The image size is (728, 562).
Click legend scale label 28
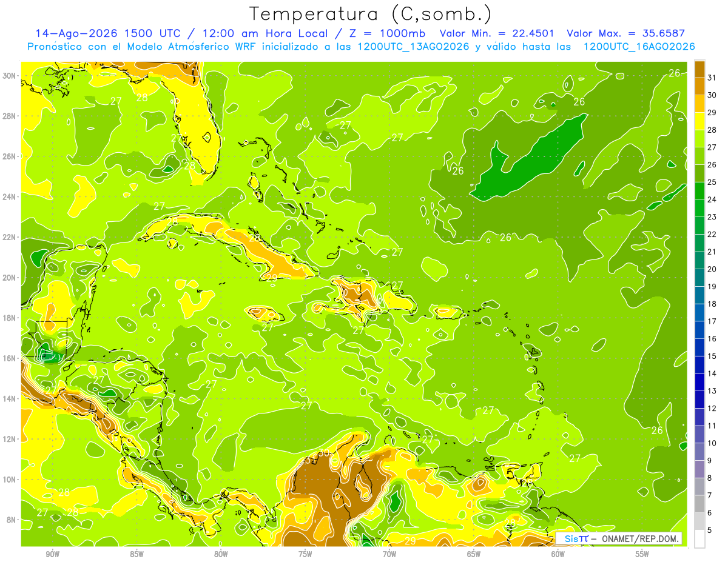712,130
